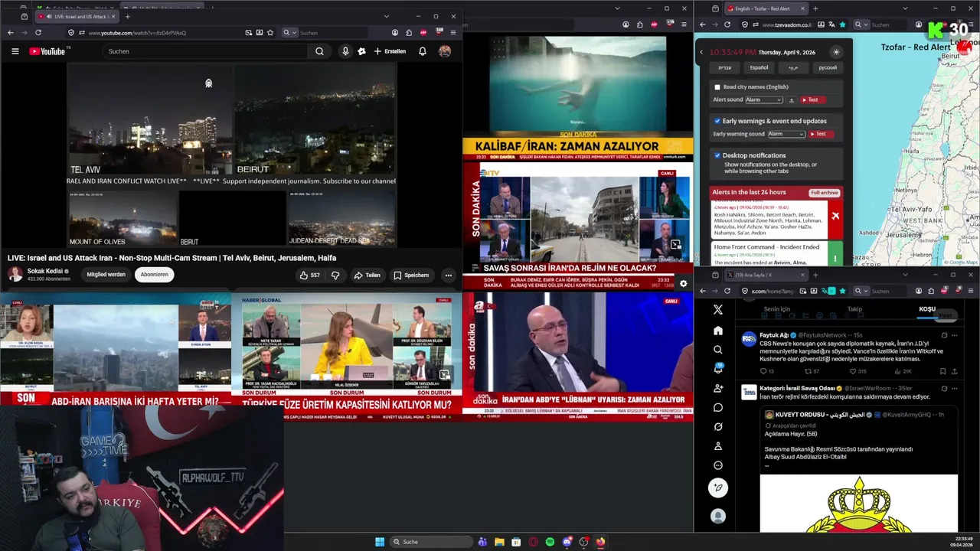Click Erstellen create button on YouTube

click(390, 51)
